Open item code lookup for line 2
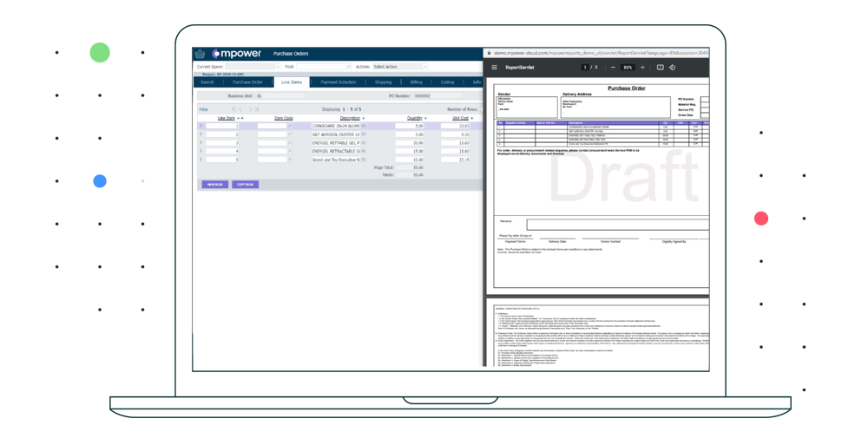868x438 pixels. (290, 134)
